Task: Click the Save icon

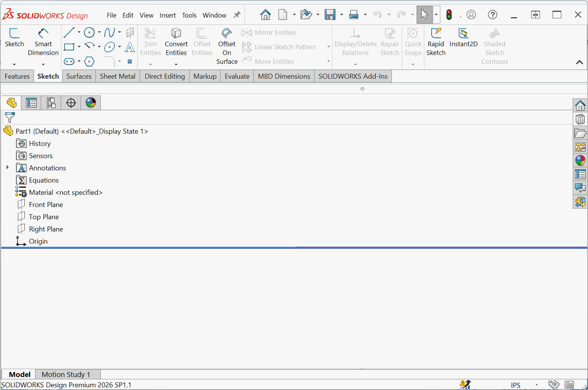Action: tap(330, 15)
